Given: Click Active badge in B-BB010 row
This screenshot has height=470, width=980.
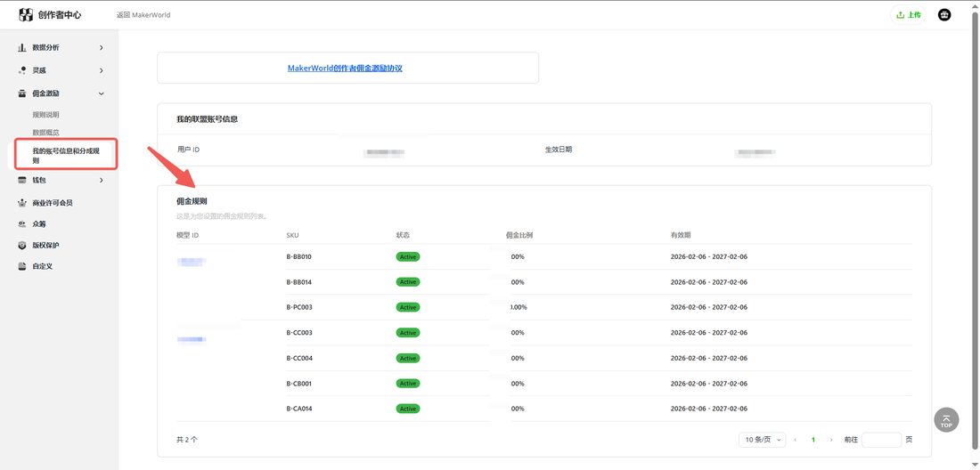Looking at the screenshot, I should tap(407, 256).
